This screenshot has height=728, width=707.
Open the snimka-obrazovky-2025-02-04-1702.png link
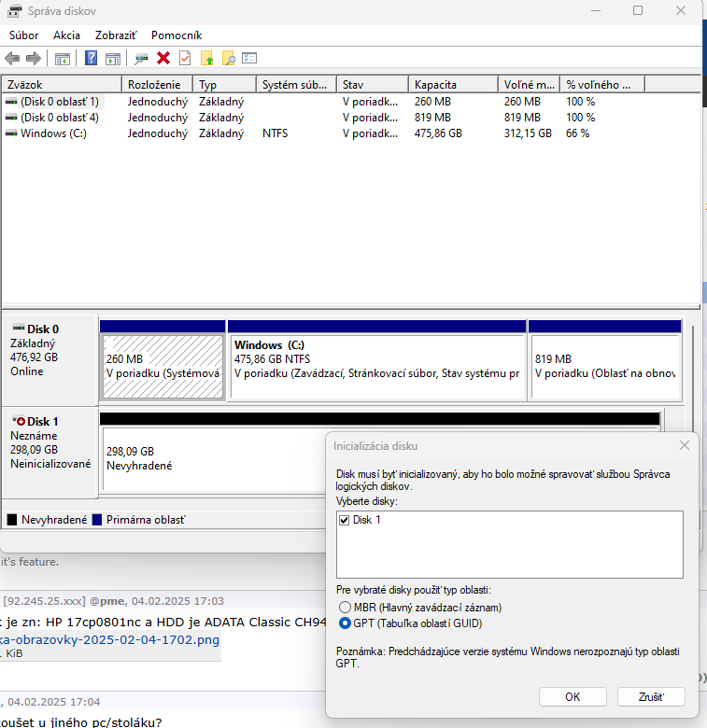pyautogui.click(x=109, y=639)
